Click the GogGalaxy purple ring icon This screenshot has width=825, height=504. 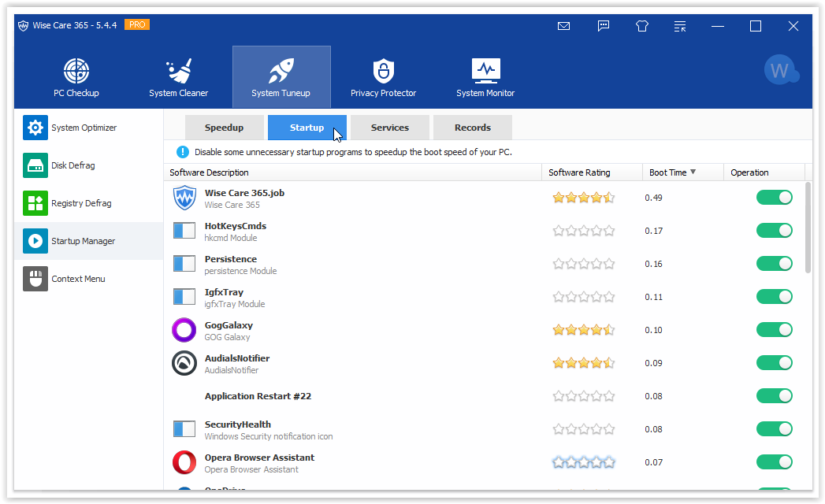[184, 331]
